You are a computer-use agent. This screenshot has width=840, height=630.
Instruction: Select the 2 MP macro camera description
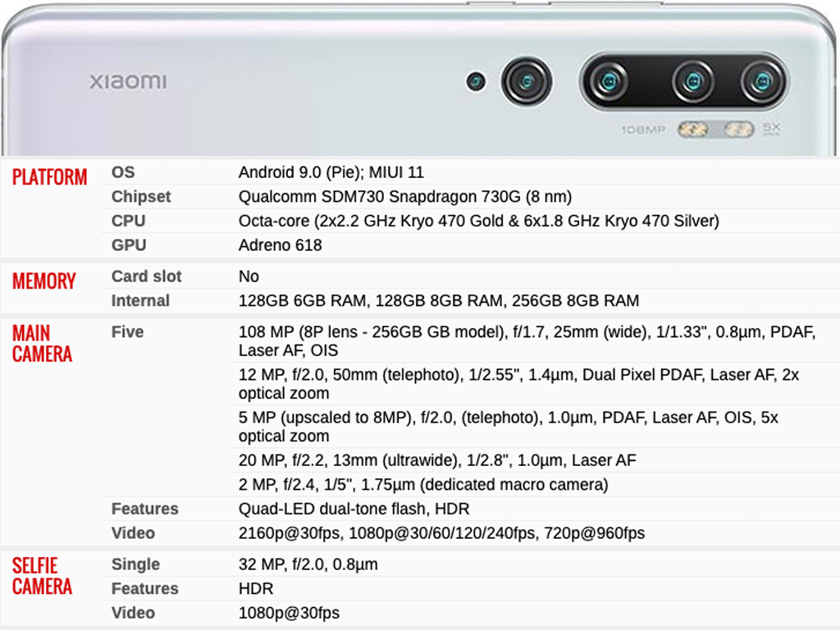[423, 484]
